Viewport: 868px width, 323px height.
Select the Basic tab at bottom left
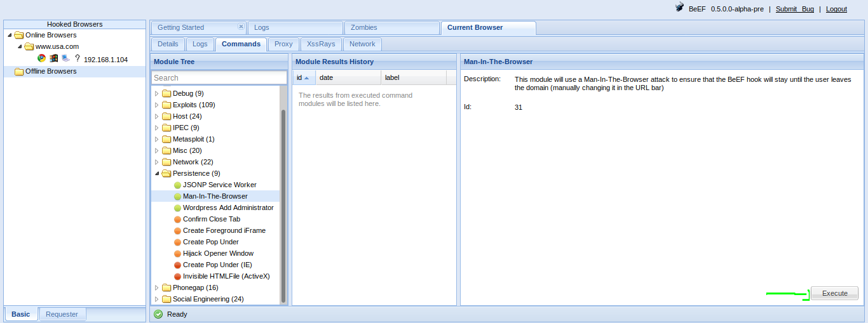(21, 314)
